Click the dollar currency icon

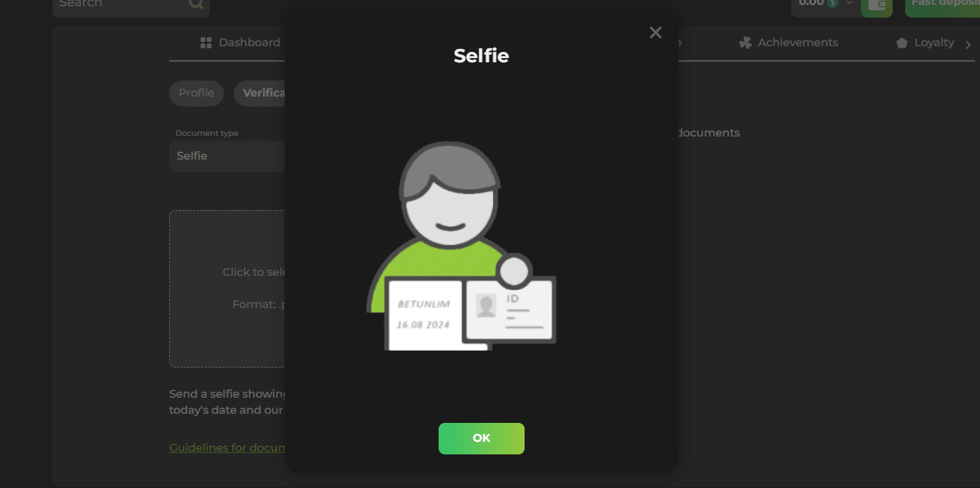(x=832, y=4)
